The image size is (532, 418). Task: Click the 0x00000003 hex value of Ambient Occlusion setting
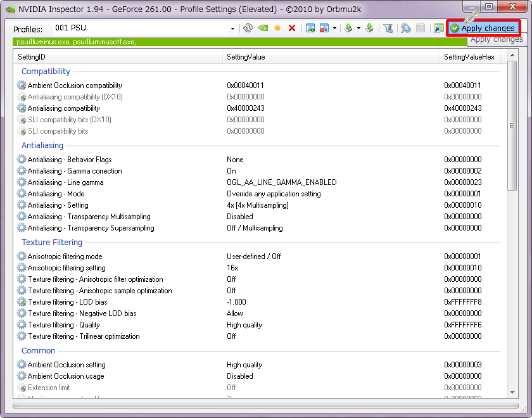point(463,365)
